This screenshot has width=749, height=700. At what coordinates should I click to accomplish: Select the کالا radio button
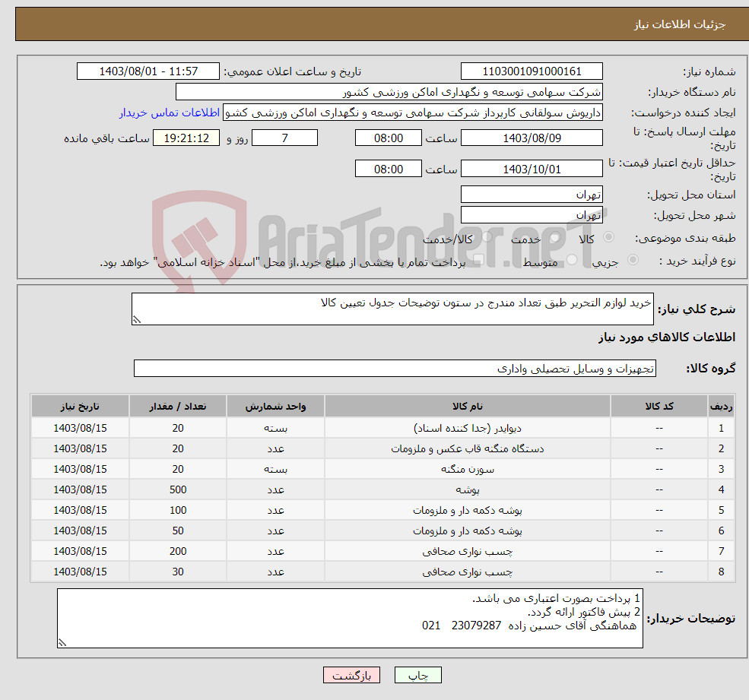[x=608, y=237]
